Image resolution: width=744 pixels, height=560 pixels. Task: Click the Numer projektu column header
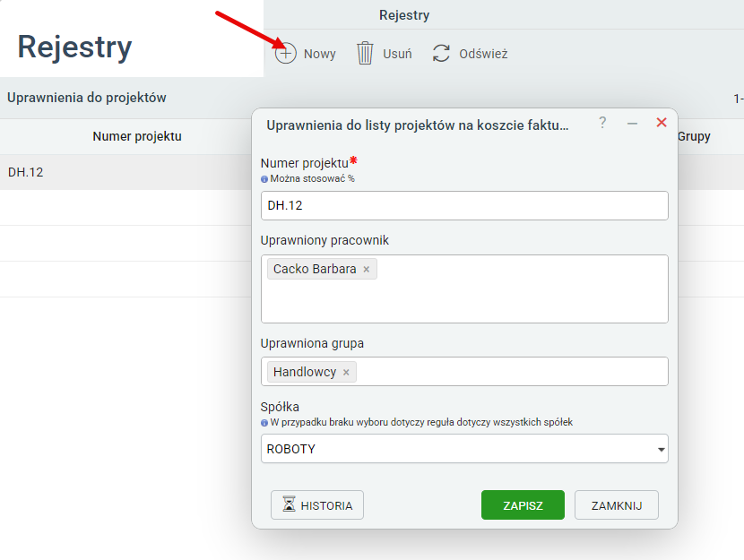137,136
